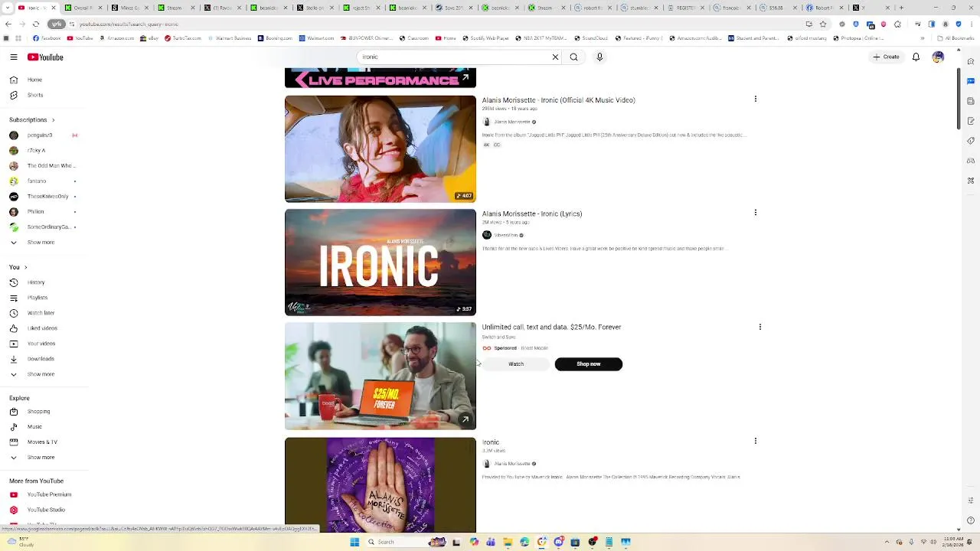Click the Watch button on the ad
Screen dimensions: 980x551
(516, 364)
